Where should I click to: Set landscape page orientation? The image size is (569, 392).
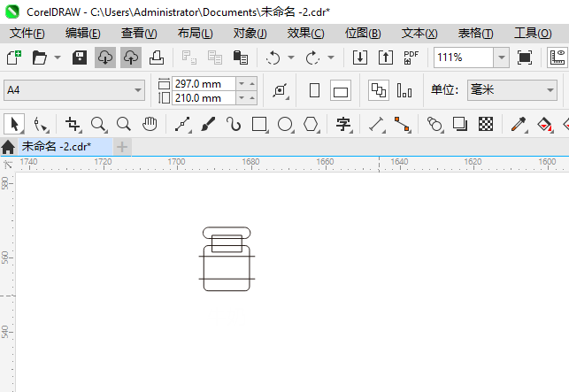[x=341, y=90]
